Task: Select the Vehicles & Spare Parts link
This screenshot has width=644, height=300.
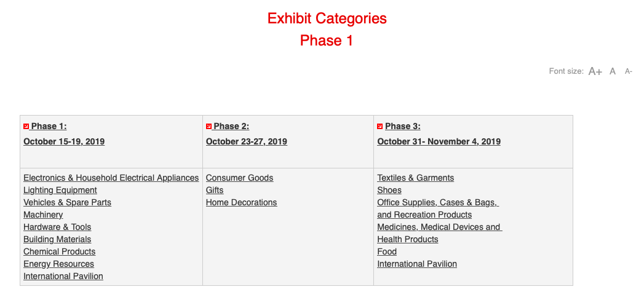Action: pyautogui.click(x=68, y=202)
